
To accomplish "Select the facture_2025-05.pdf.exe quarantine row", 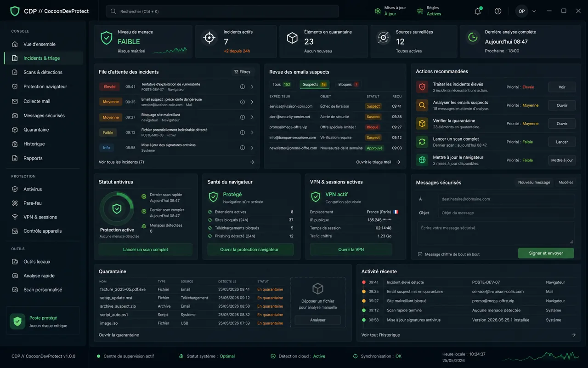I will click(192, 289).
